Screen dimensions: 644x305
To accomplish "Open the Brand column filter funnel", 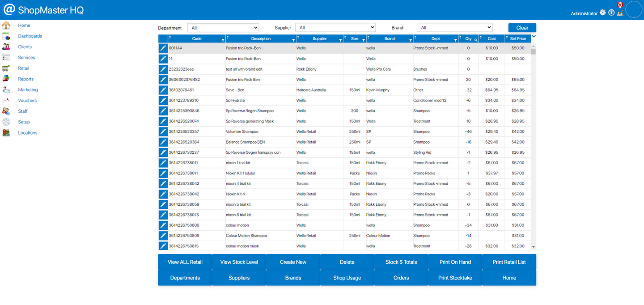I will tap(410, 40).
